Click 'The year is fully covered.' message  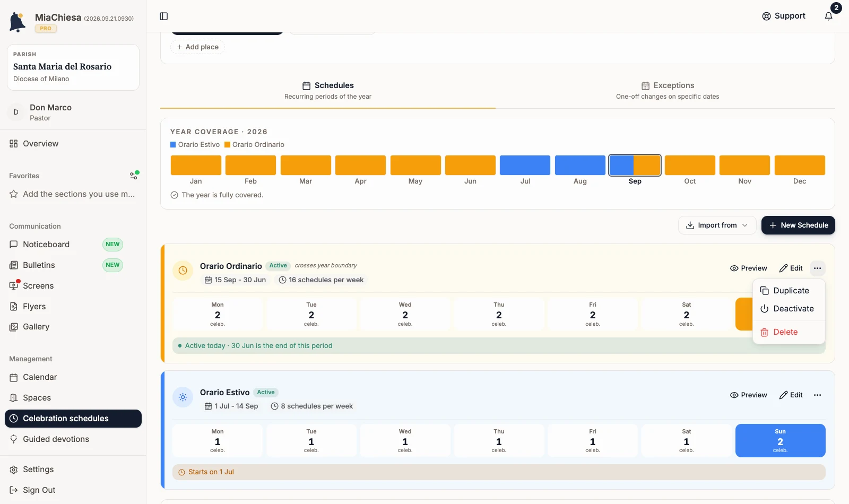[222, 195]
